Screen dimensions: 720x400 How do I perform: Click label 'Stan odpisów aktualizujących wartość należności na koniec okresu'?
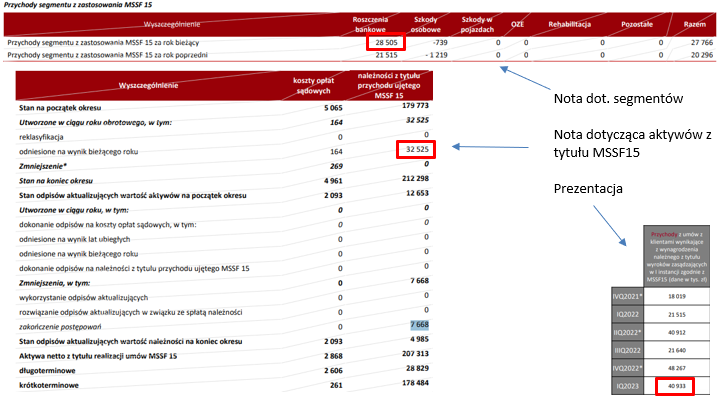[131, 342]
